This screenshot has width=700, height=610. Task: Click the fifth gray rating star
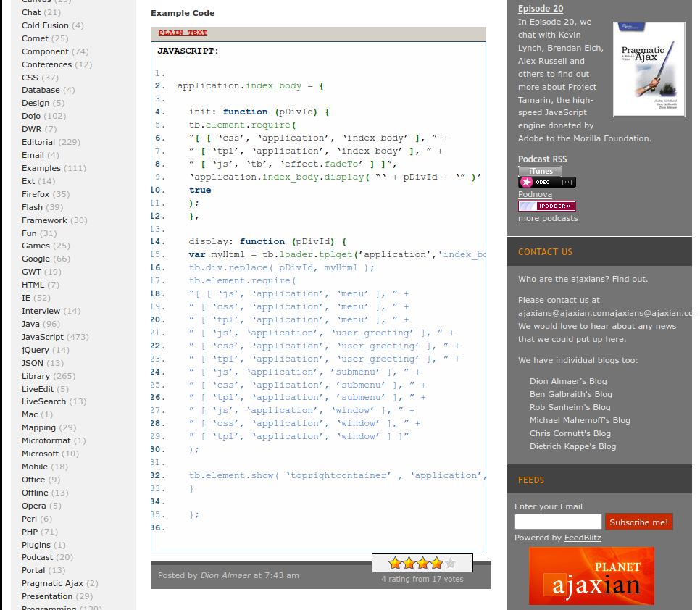click(x=450, y=563)
